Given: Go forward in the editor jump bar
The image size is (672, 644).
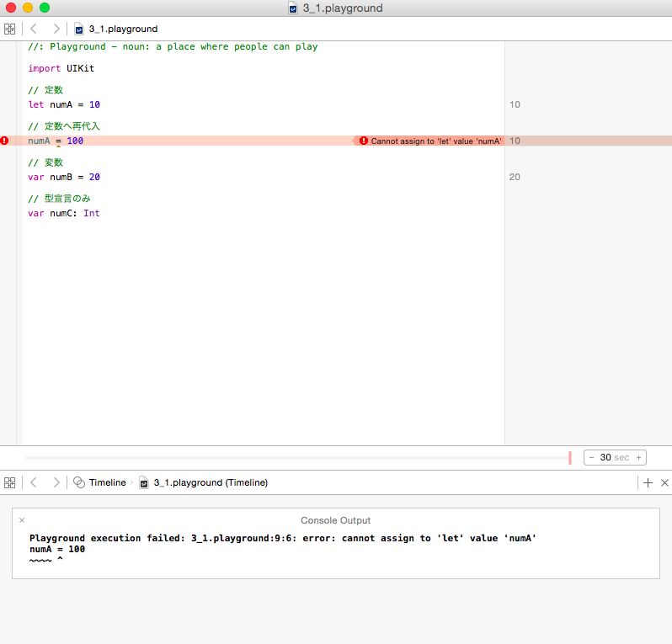Looking at the screenshot, I should pyautogui.click(x=56, y=29).
